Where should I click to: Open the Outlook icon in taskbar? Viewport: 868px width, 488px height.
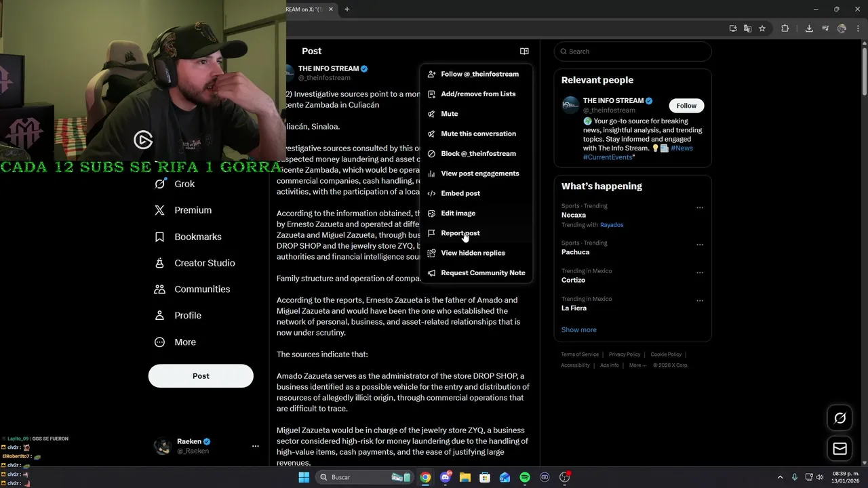pyautogui.click(x=505, y=477)
